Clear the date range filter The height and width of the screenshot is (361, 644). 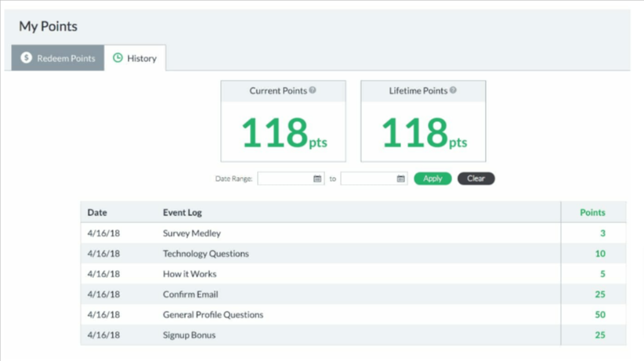coord(476,179)
